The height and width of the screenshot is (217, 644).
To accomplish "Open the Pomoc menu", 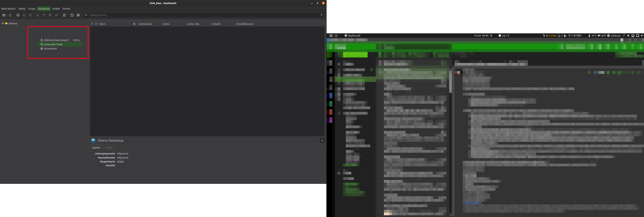I will coord(66,9).
